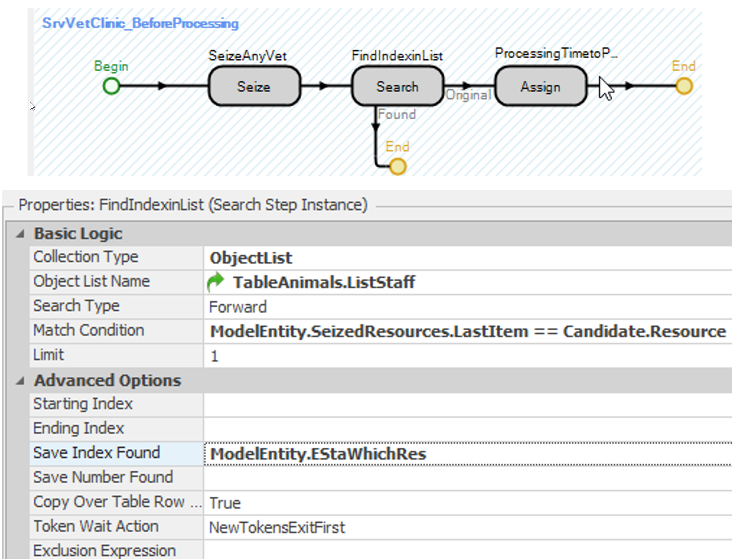Open the Search Type value Forward
This screenshot has width=732, height=560.
468,307
